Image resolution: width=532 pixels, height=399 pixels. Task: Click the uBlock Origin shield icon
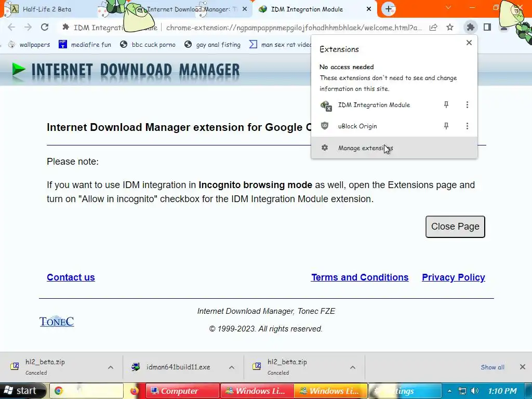[x=325, y=126]
